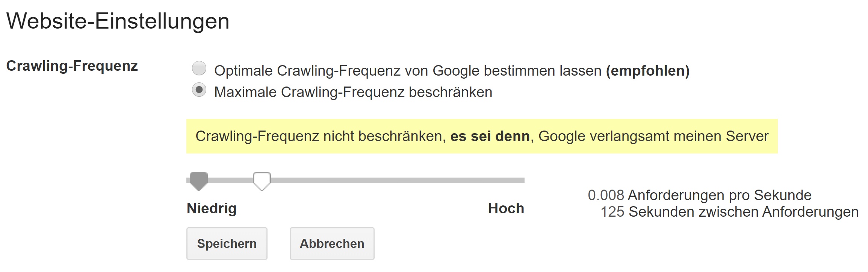Click the Niedrig label below the slider
The image size is (868, 272).
pyautogui.click(x=212, y=208)
